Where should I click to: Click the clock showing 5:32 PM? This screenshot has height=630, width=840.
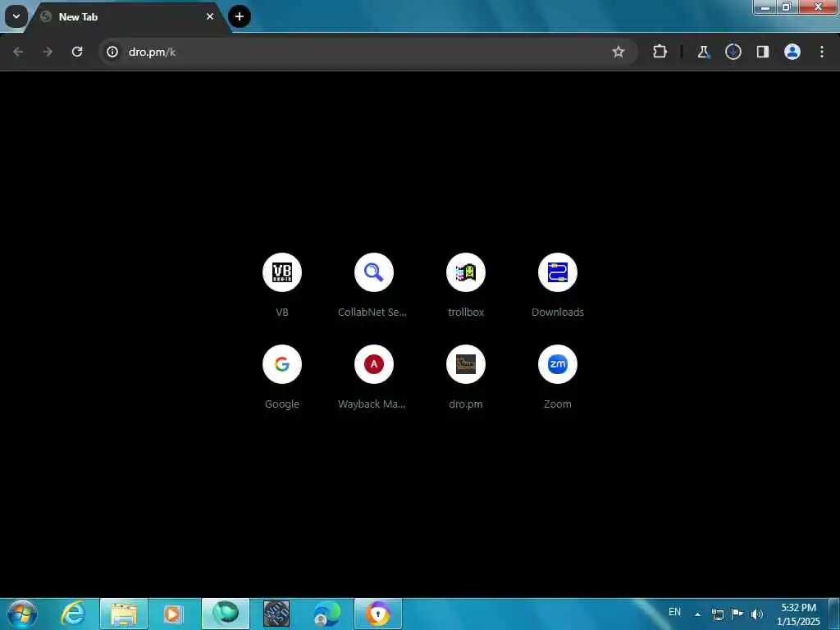pos(798,614)
